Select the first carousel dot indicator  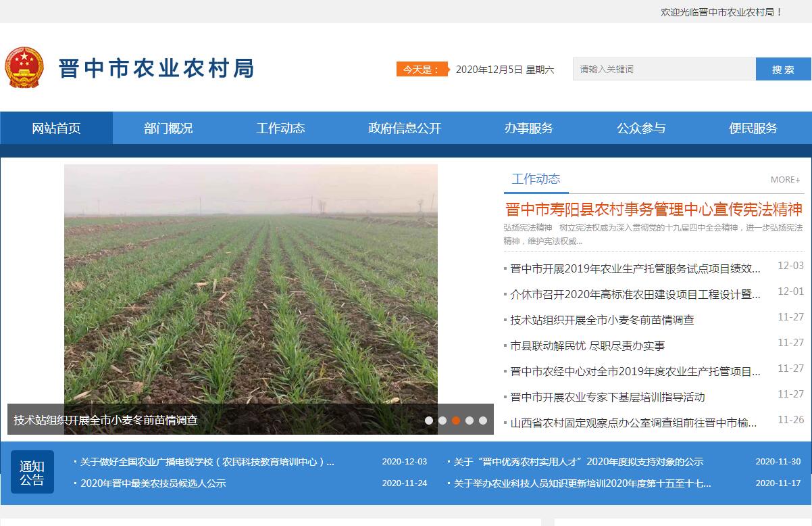click(429, 421)
